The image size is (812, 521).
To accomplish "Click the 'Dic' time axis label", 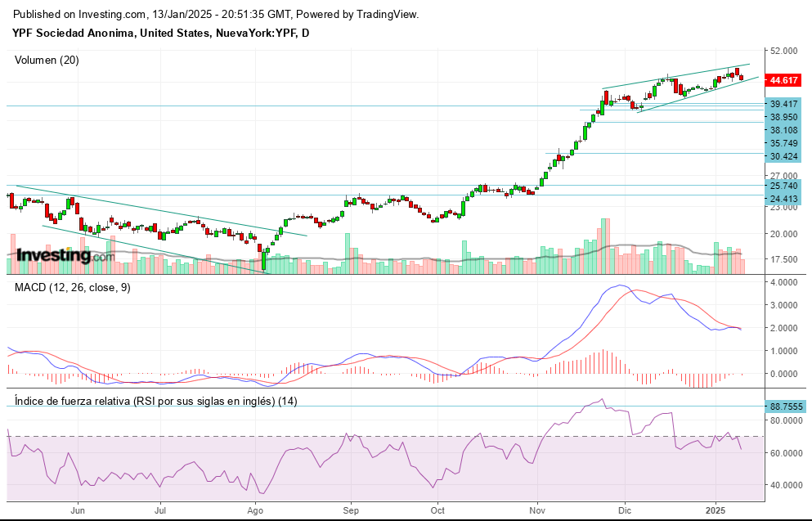I will pyautogui.click(x=625, y=510).
